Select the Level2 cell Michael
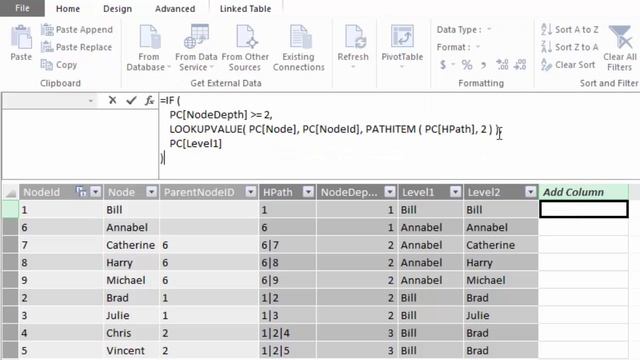Image resolution: width=640 pixels, height=360 pixels. click(501, 280)
